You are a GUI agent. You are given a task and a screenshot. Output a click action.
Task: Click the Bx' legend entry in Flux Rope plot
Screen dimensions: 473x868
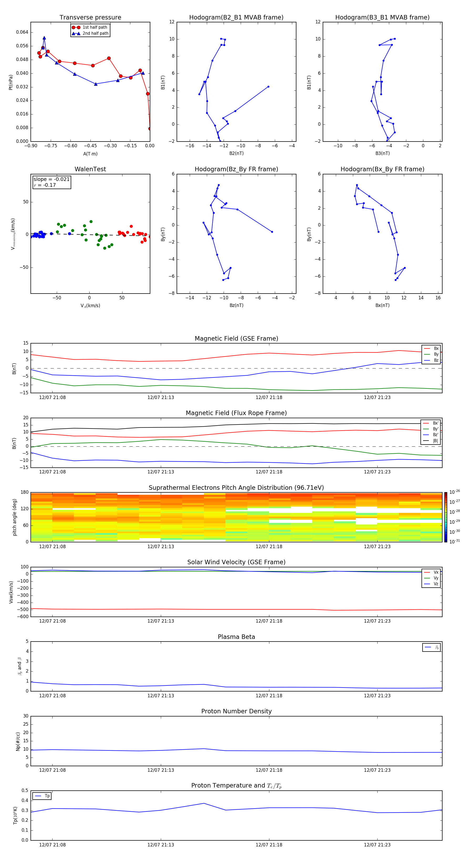431,423
